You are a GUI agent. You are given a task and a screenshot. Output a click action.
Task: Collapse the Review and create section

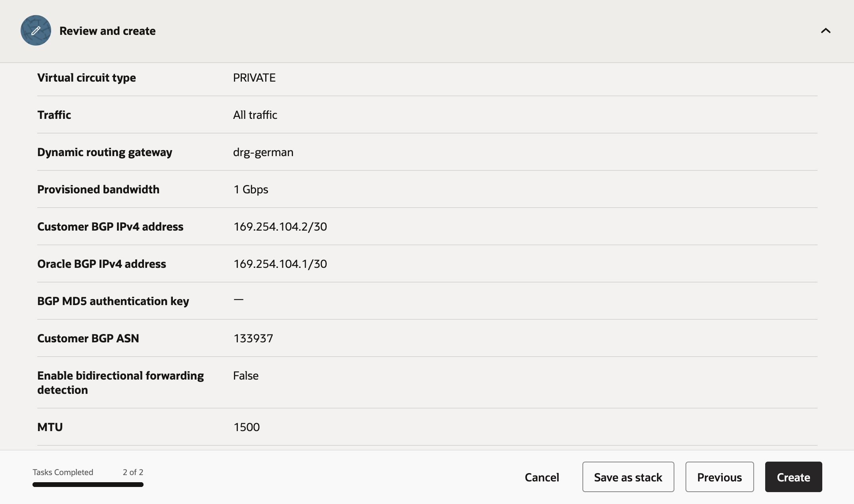coord(826,31)
